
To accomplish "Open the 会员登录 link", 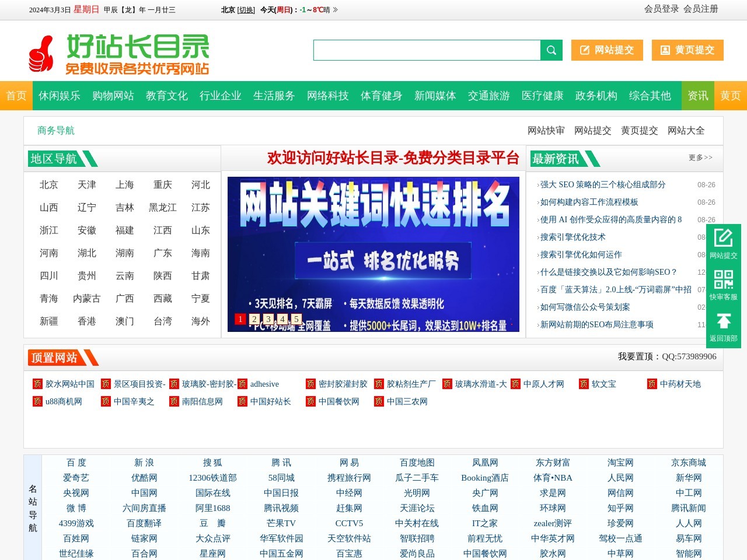I will pyautogui.click(x=661, y=9).
